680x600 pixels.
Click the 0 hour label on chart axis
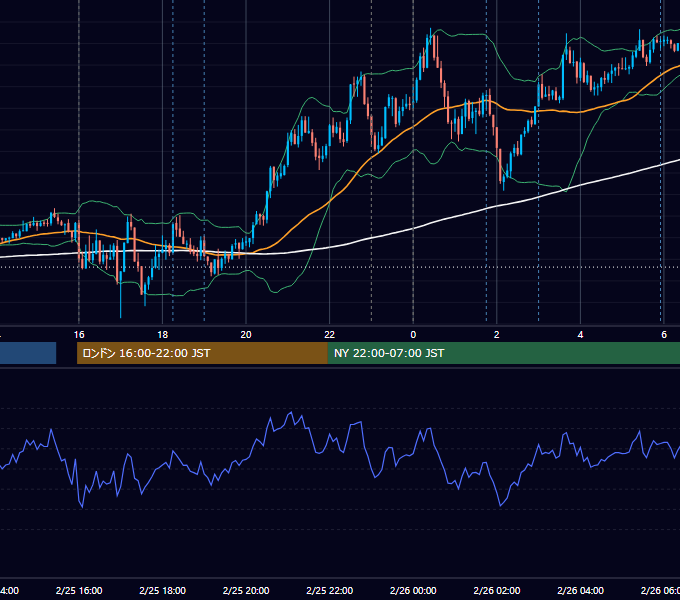[413, 335]
